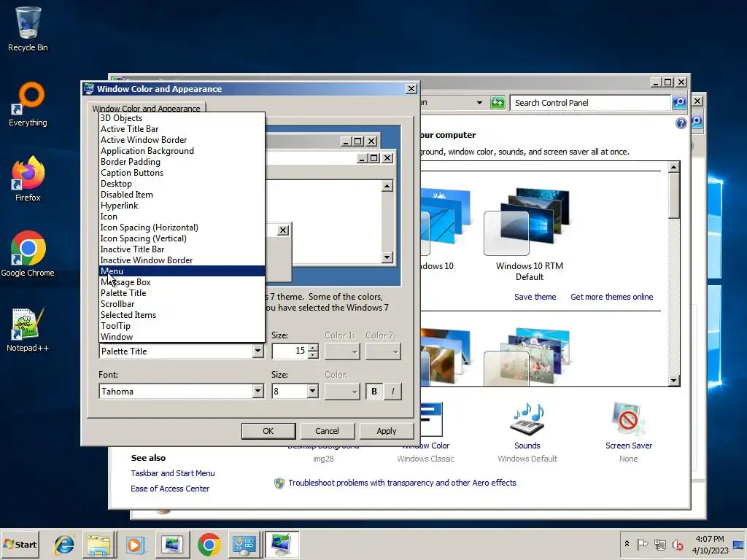747x560 pixels.
Task: Open the font size 8 dropdown
Action: [312, 391]
